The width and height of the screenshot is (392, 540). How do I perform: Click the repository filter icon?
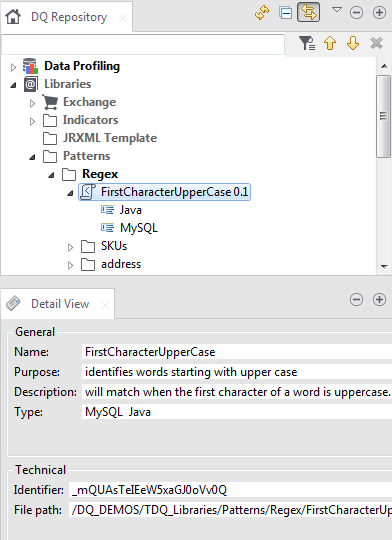[307, 43]
